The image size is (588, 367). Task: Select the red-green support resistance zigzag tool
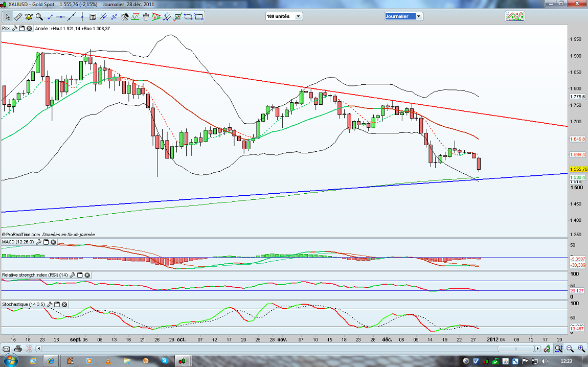pos(135,17)
